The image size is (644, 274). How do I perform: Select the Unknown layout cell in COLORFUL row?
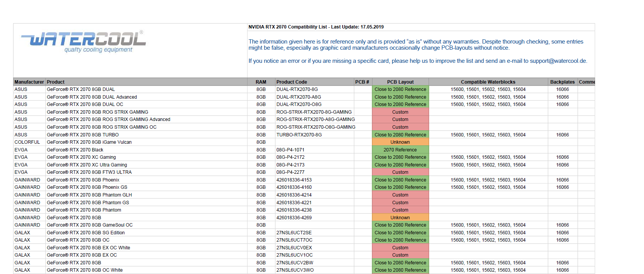(x=400, y=142)
